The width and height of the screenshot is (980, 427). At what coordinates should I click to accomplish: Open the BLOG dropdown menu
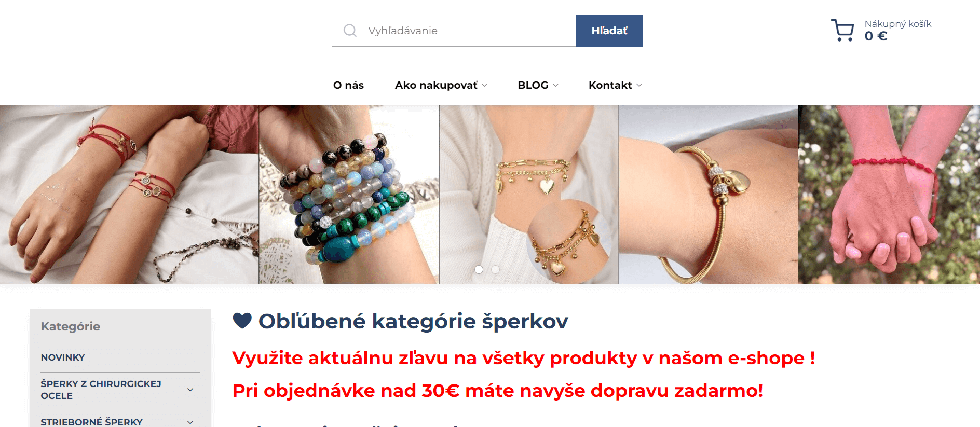(538, 85)
